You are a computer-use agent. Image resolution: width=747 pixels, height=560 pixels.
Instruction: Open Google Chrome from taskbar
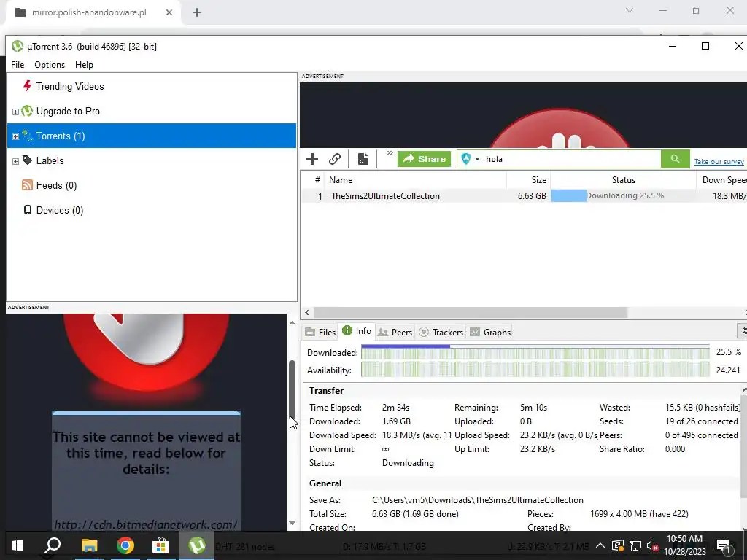coord(125,545)
